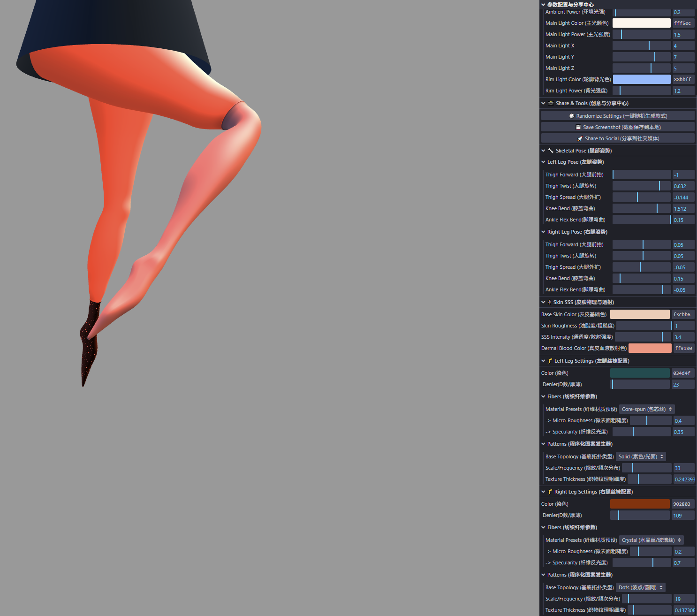This screenshot has height=616, width=697.
Task: Collapse the Skeletal Pose folder
Action: 618,151
